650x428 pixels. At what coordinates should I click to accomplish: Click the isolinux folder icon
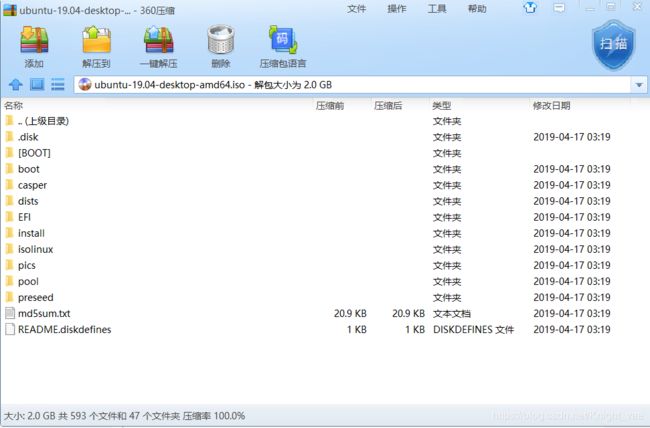pyautogui.click(x=10, y=249)
